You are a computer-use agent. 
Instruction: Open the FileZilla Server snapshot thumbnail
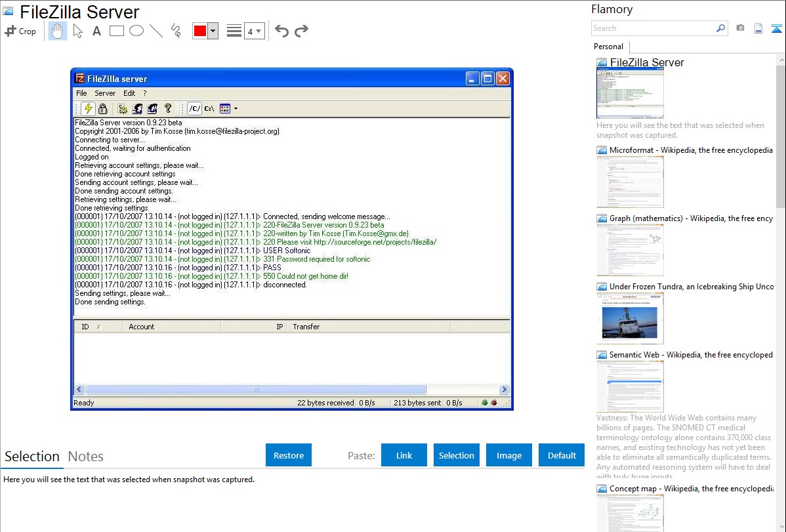coord(630,93)
